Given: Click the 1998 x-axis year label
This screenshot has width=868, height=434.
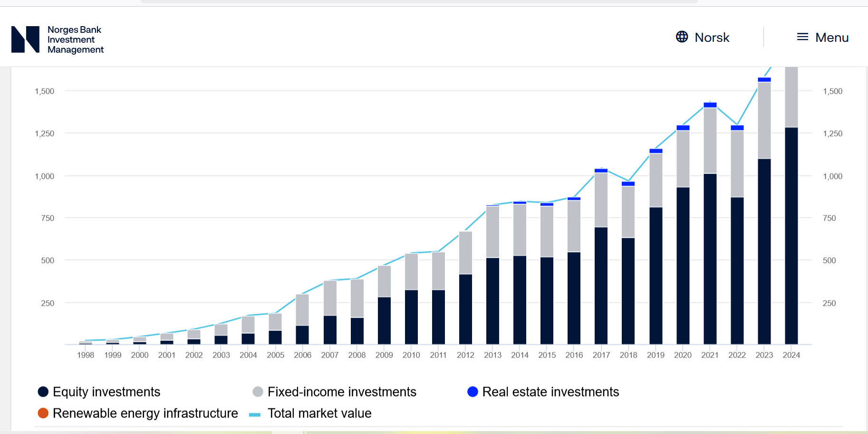Looking at the screenshot, I should (86, 355).
